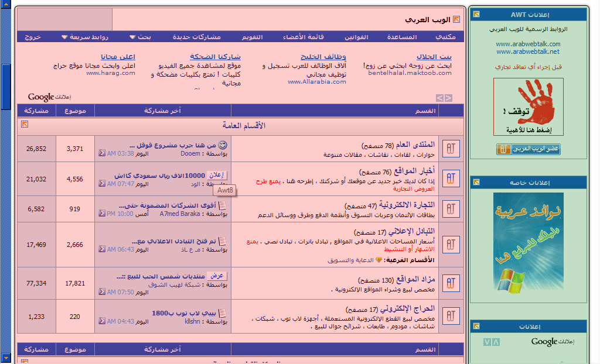600x364 pixels.
Task: Click the document icon next to تم فتح التبادل
Action: pyautogui.click(x=222, y=241)
